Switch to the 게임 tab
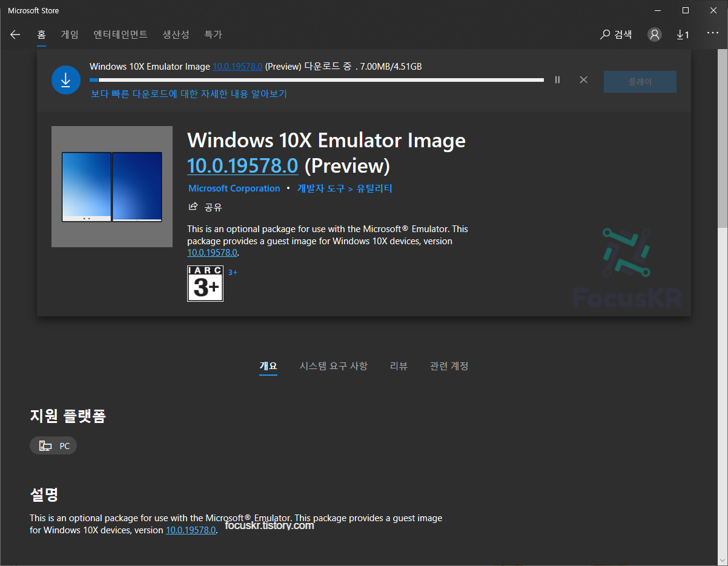The image size is (728, 566). [x=70, y=35]
